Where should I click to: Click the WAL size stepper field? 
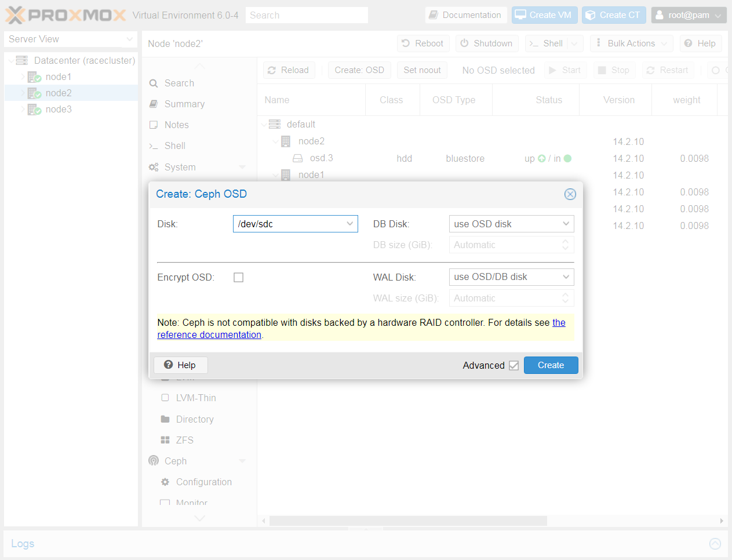[511, 298]
